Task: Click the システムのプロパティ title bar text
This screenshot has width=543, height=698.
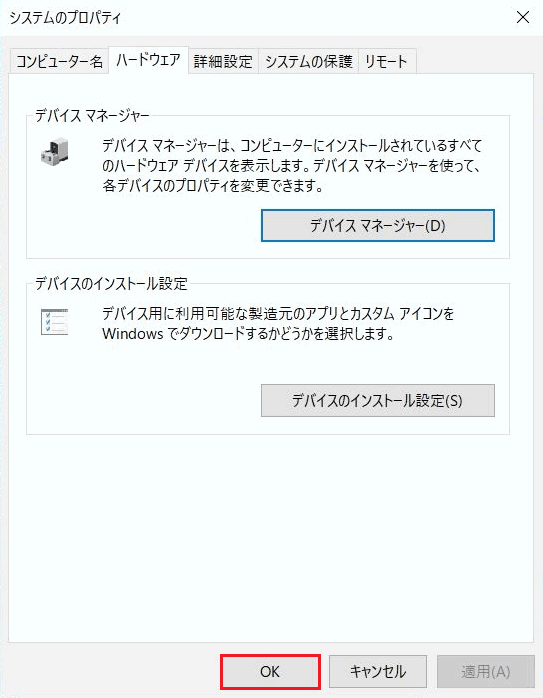Action: coord(65,18)
